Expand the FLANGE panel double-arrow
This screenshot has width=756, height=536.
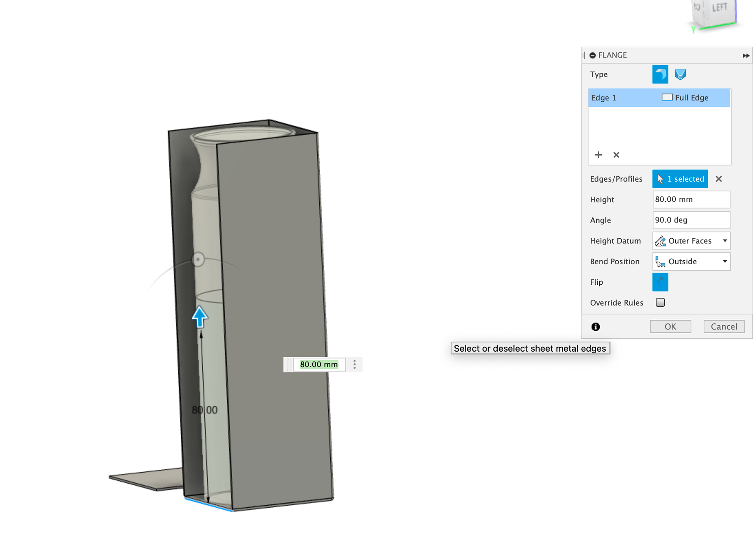[746, 56]
